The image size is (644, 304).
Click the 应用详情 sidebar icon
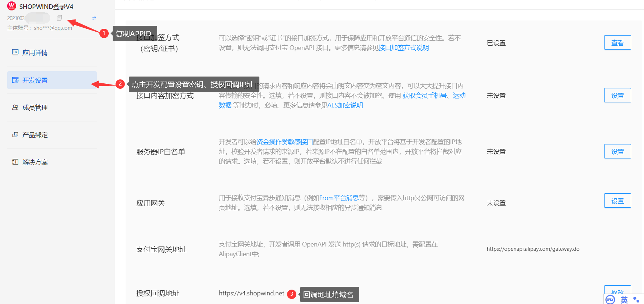15,52
